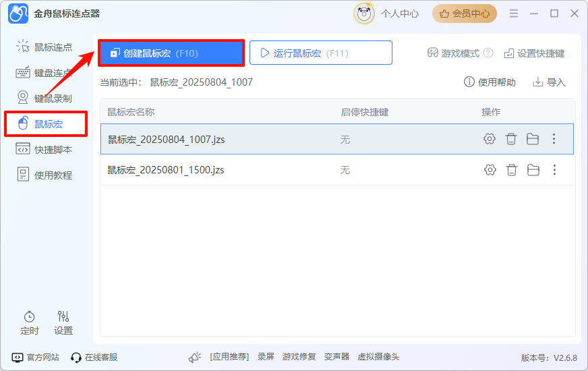Click the 版本号: V2.6.8 text
Viewport: 588px width, 371px height.
click(549, 358)
